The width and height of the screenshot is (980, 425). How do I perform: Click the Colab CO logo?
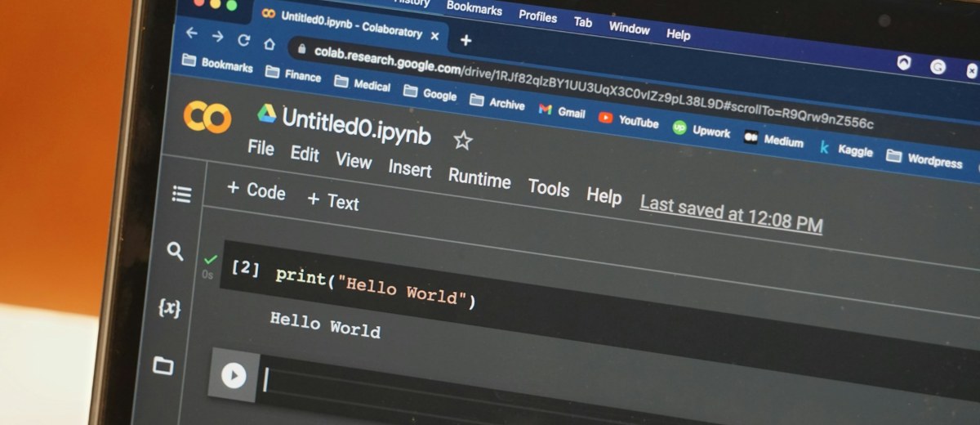click(x=207, y=117)
